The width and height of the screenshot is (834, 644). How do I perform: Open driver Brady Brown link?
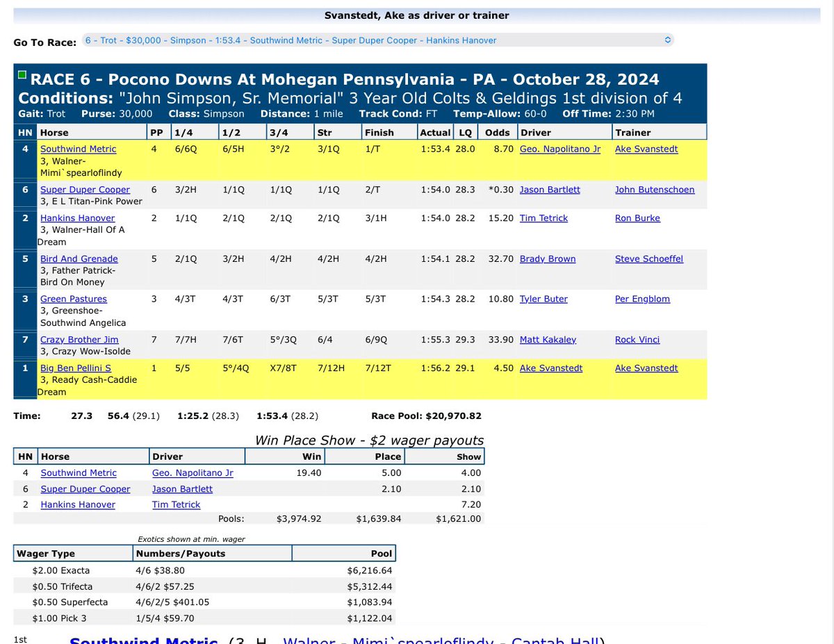pos(548,258)
